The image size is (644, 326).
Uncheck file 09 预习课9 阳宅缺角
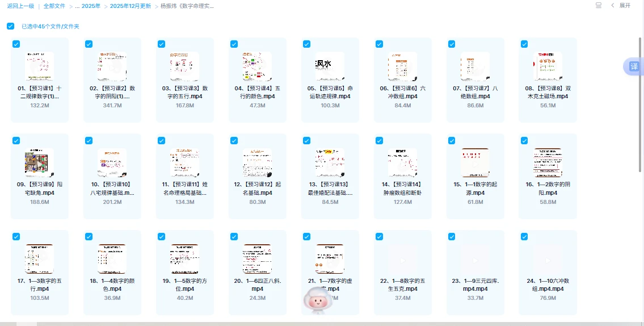point(16,141)
